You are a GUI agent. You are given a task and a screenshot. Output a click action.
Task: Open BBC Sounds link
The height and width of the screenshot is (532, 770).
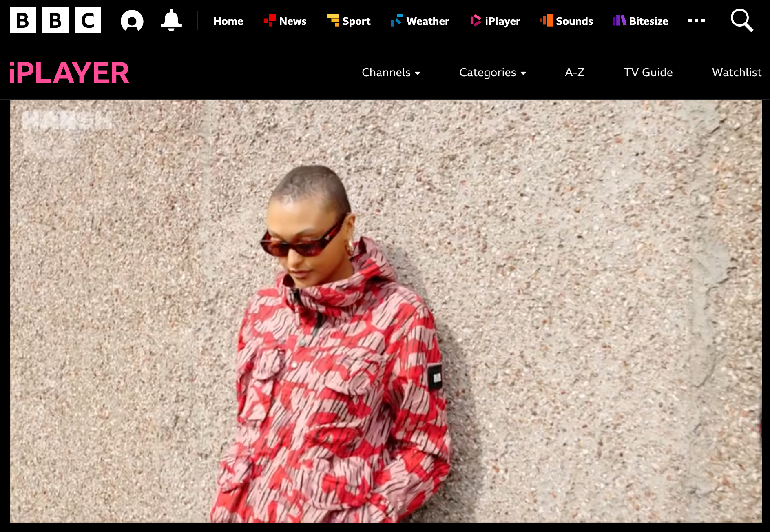click(x=566, y=21)
